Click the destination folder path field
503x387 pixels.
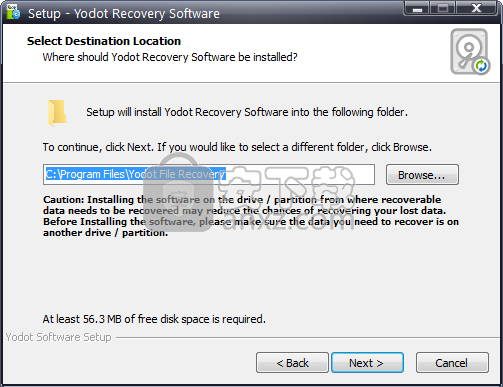(x=209, y=174)
